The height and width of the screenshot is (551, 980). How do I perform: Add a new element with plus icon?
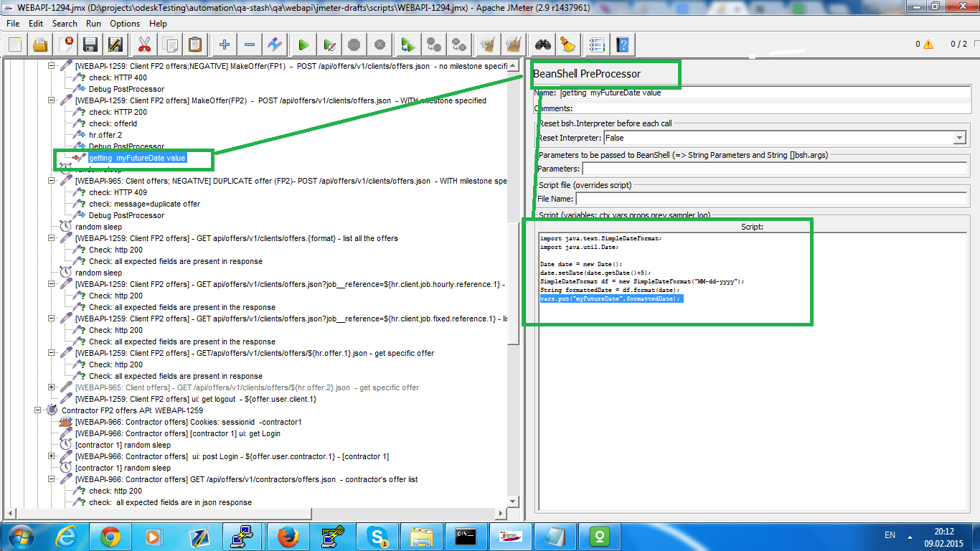coord(224,44)
